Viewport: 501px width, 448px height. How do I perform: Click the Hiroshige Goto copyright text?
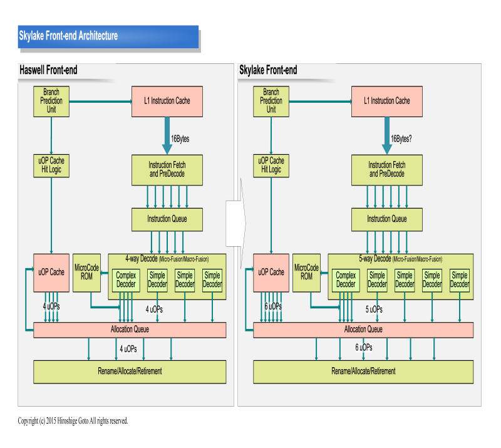(73, 421)
